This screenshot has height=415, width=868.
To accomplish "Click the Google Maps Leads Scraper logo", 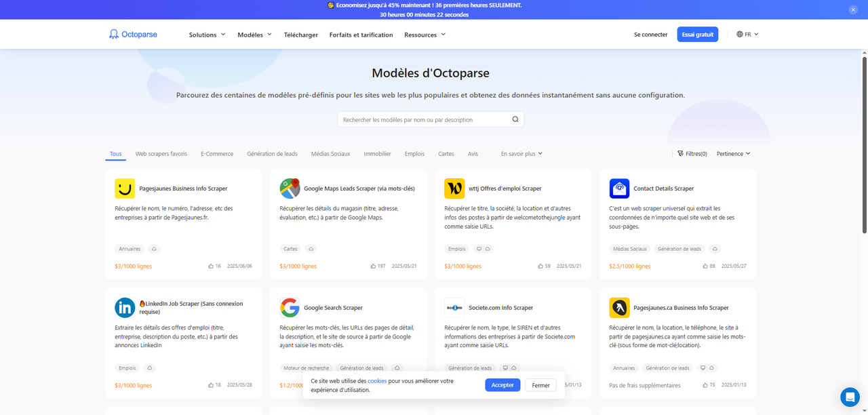I will point(290,189).
